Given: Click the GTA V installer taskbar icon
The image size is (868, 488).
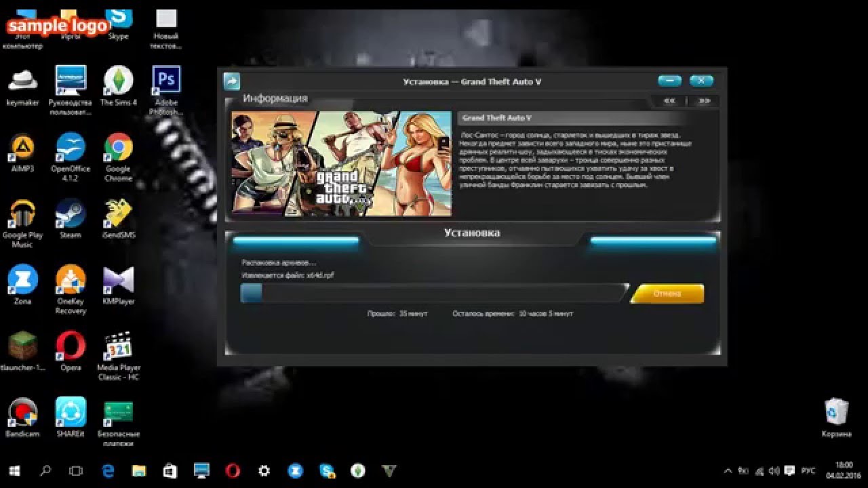Looking at the screenshot, I should coord(389,470).
